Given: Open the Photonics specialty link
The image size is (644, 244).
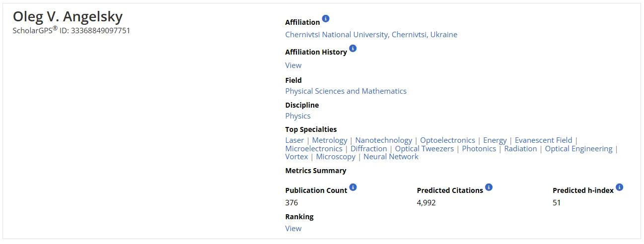Looking at the screenshot, I should 479,149.
